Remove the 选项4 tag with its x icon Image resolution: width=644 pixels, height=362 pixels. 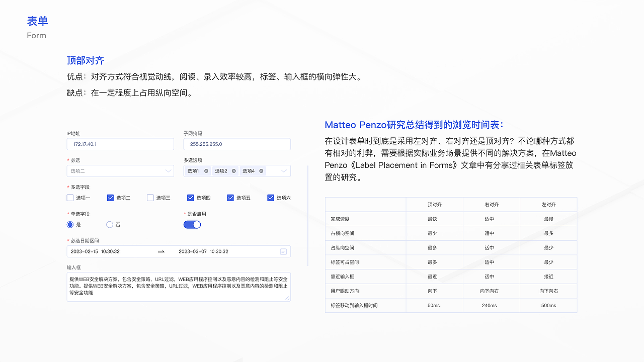(x=261, y=171)
